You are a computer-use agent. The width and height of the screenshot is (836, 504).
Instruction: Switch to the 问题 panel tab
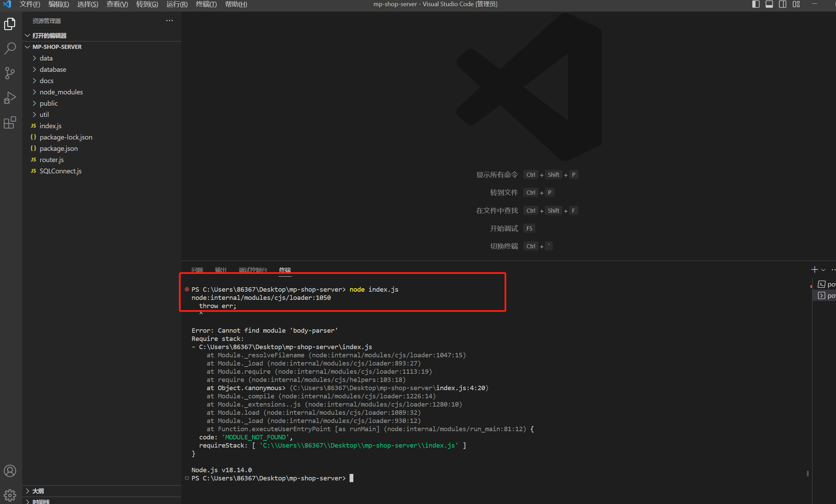point(197,270)
